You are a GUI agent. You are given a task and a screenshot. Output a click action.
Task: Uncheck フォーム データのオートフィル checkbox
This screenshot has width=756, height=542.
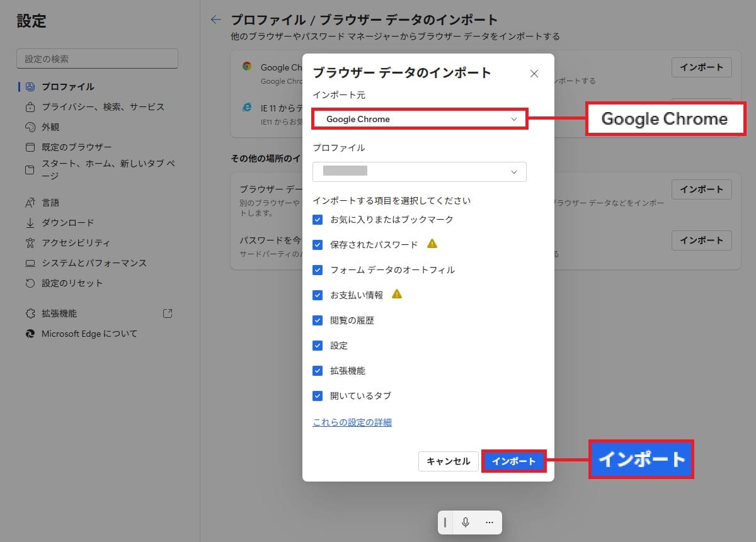pyautogui.click(x=318, y=270)
